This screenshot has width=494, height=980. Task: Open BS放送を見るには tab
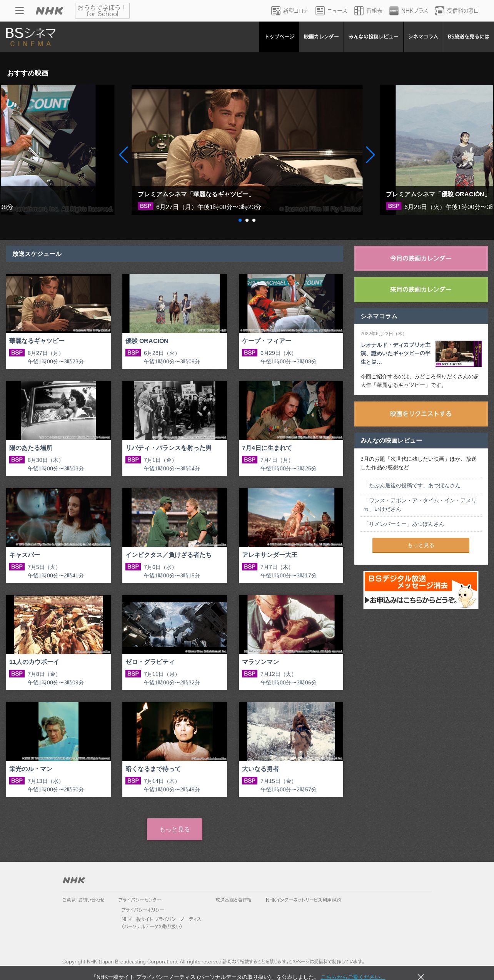[468, 37]
